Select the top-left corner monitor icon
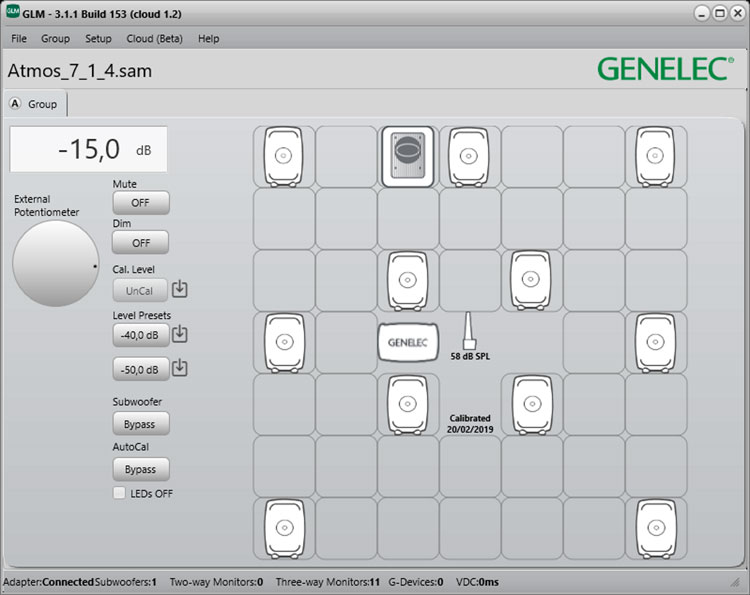Screen dimensions: 750x595 click(x=284, y=156)
